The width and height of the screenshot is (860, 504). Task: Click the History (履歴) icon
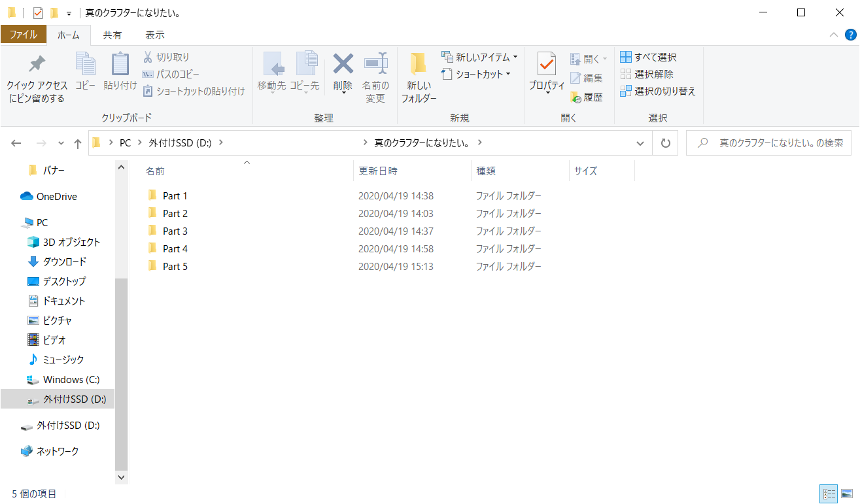pos(576,97)
